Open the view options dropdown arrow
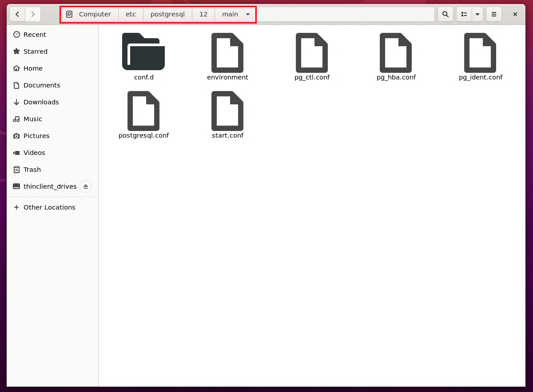This screenshot has width=533, height=392. click(x=477, y=14)
